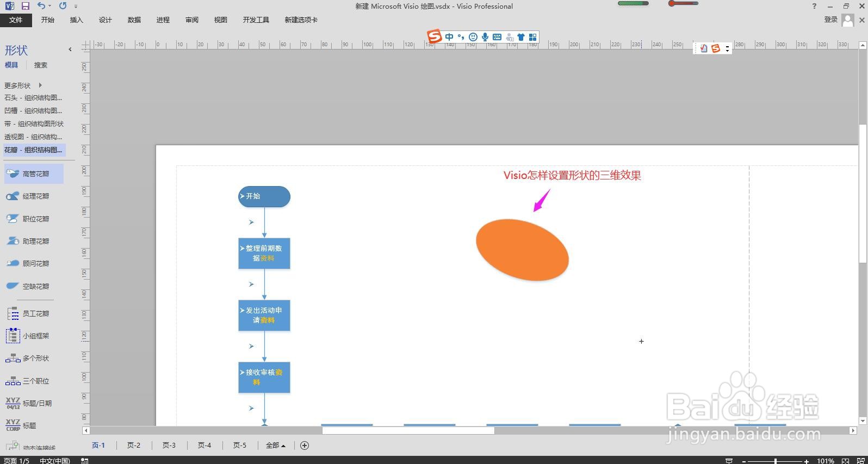Click the Redo icon in title bar

point(63,6)
